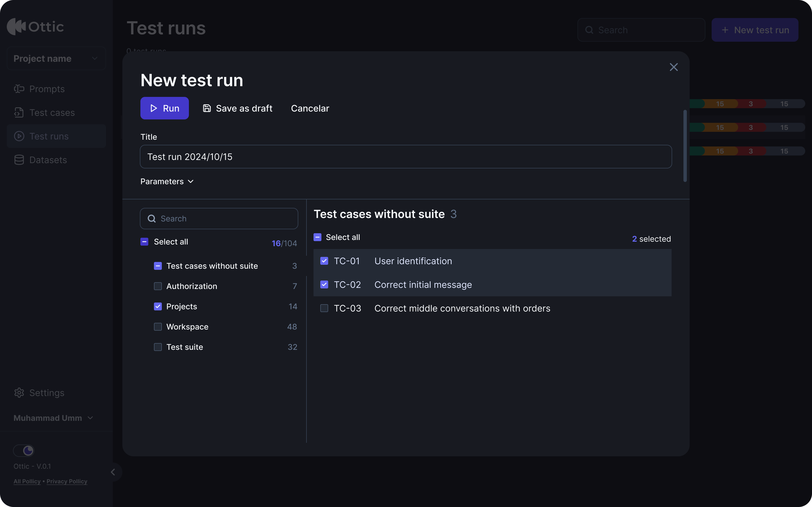Image resolution: width=812 pixels, height=507 pixels.
Task: Open Muhammad Umm user menu
Action: (53, 418)
